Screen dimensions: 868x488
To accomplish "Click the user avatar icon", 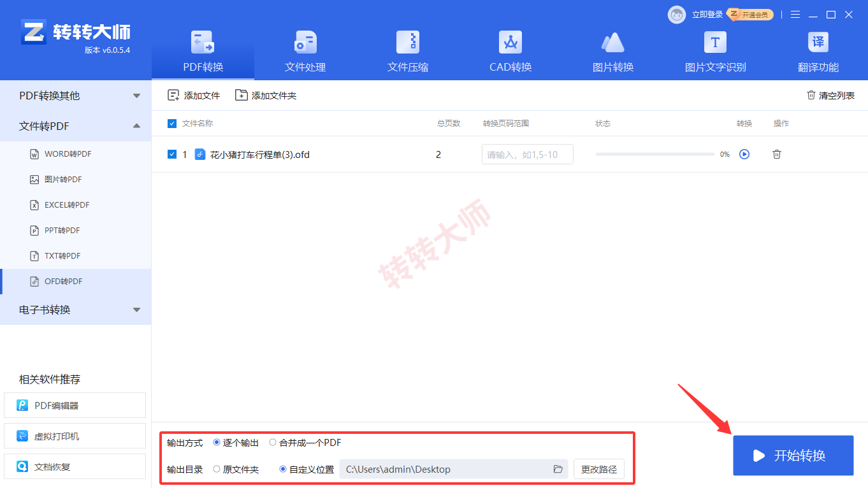I will (x=677, y=15).
